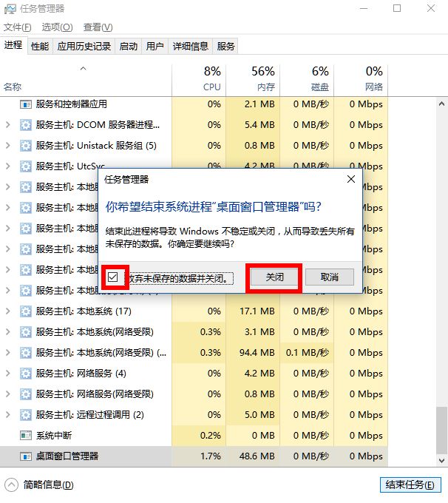Switch to the 服务 tab
This screenshot has height=503, width=448.
[x=225, y=46]
